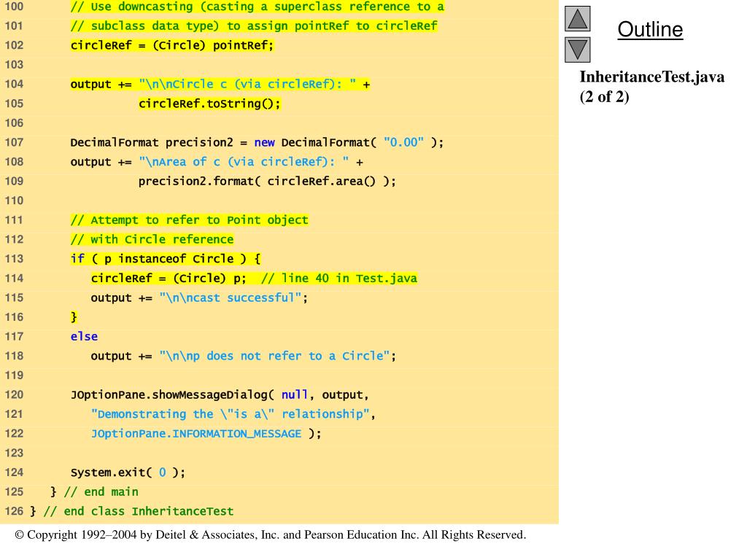
Task: Click line number 123
Action: coord(14,453)
